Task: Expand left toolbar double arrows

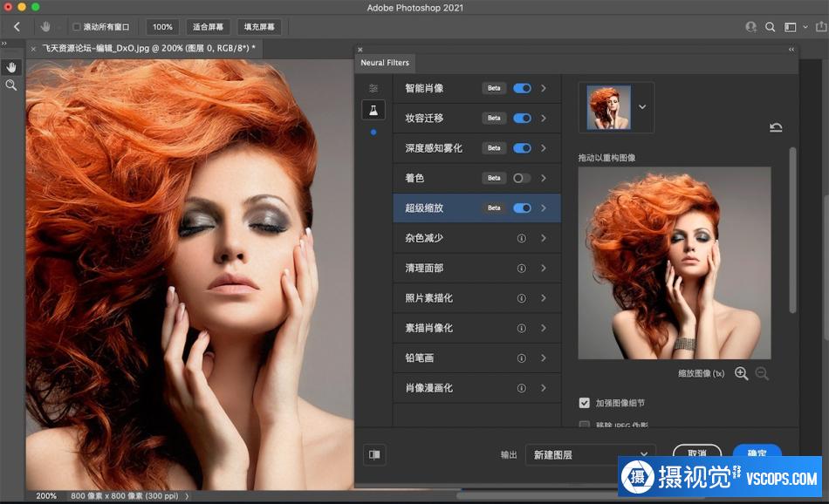Action: (4, 44)
